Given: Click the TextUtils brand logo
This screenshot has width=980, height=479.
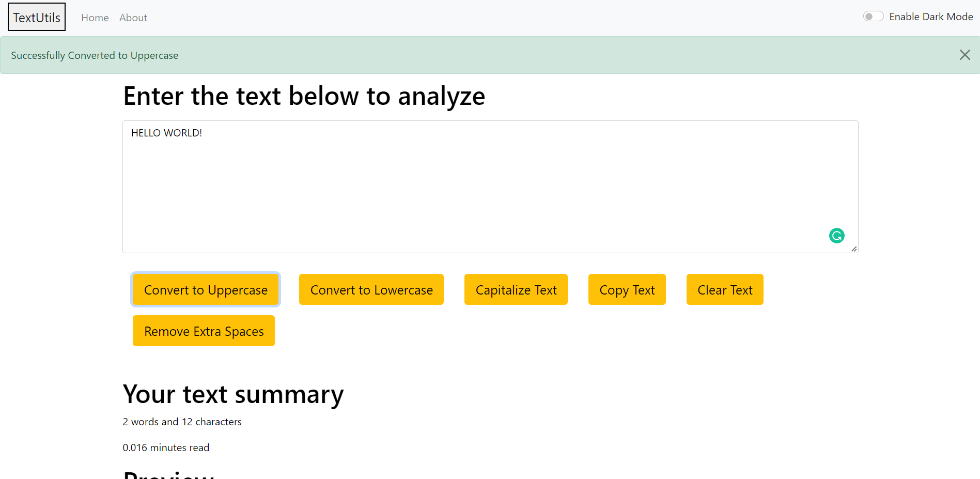Looking at the screenshot, I should point(37,17).
